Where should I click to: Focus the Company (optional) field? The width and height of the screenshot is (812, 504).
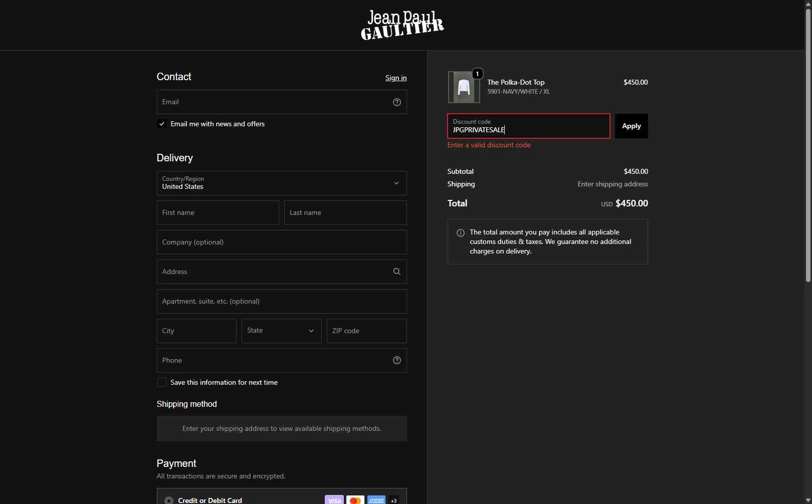coord(282,242)
